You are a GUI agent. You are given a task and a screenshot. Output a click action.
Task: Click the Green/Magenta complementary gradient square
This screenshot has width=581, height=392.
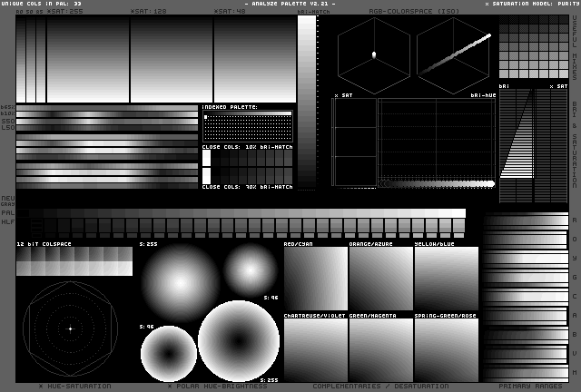381,349
